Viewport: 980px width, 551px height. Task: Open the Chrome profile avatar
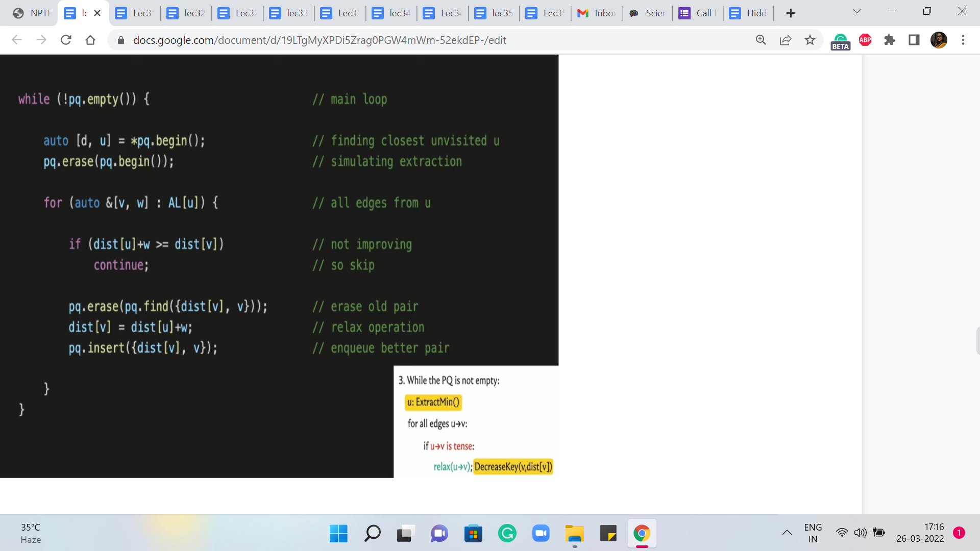point(939,40)
